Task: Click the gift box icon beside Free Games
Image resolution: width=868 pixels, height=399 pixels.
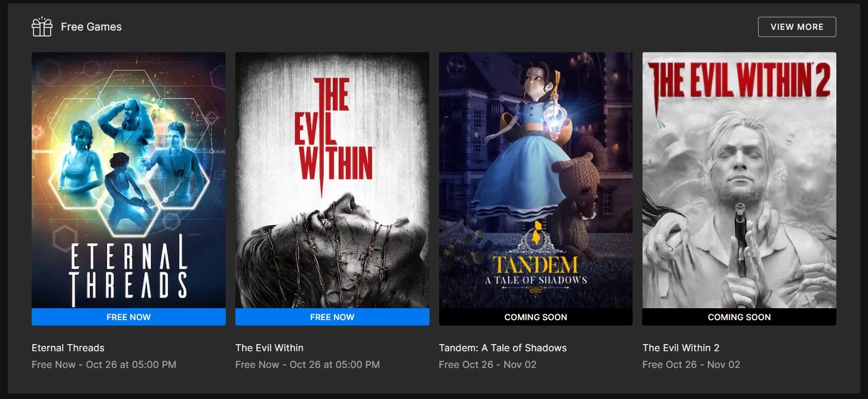Action: point(42,27)
